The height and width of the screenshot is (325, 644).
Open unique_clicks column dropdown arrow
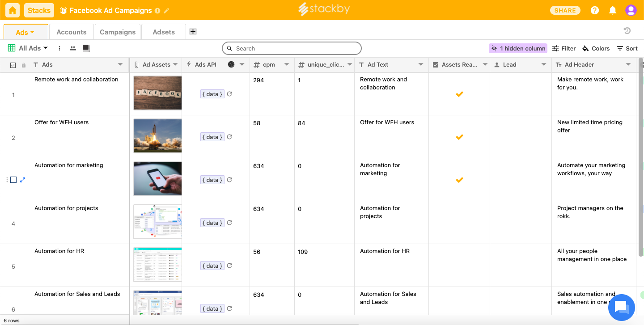click(350, 64)
